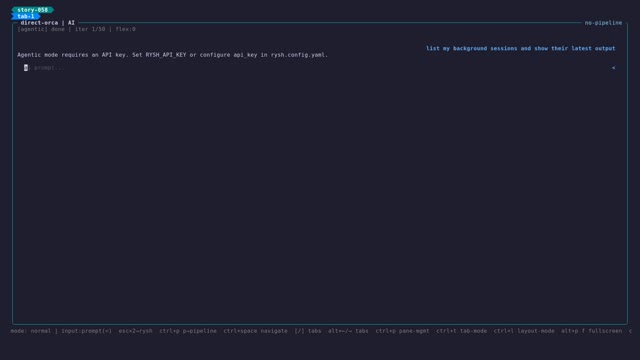Click the 'ctrl+space navigate' status bar hint
This screenshot has width=640, height=360.
click(256, 331)
